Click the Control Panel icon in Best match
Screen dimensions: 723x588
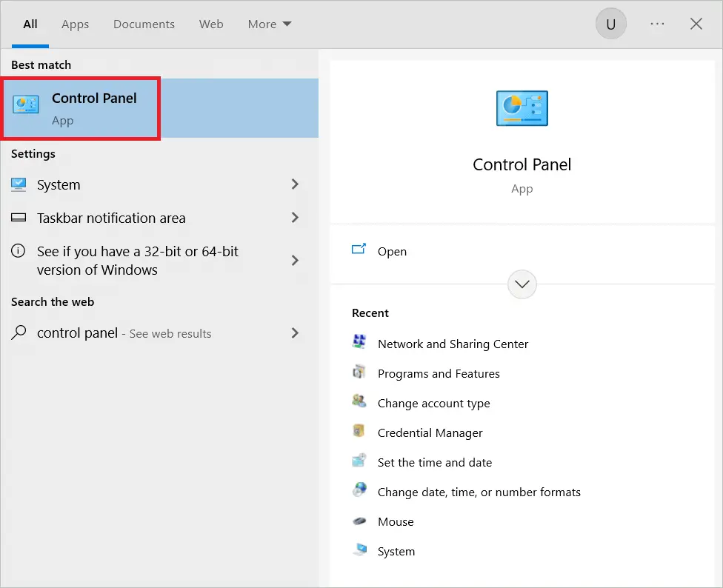coord(26,104)
